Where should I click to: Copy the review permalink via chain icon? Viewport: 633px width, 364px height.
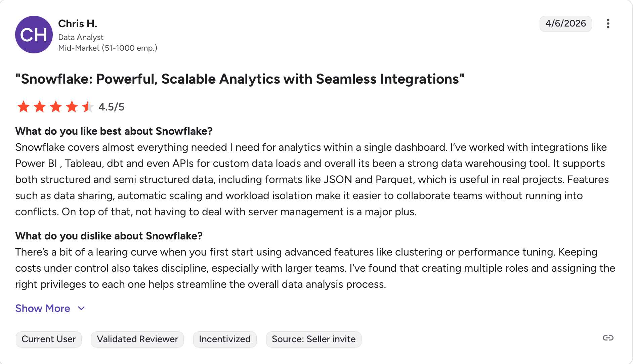[608, 338]
